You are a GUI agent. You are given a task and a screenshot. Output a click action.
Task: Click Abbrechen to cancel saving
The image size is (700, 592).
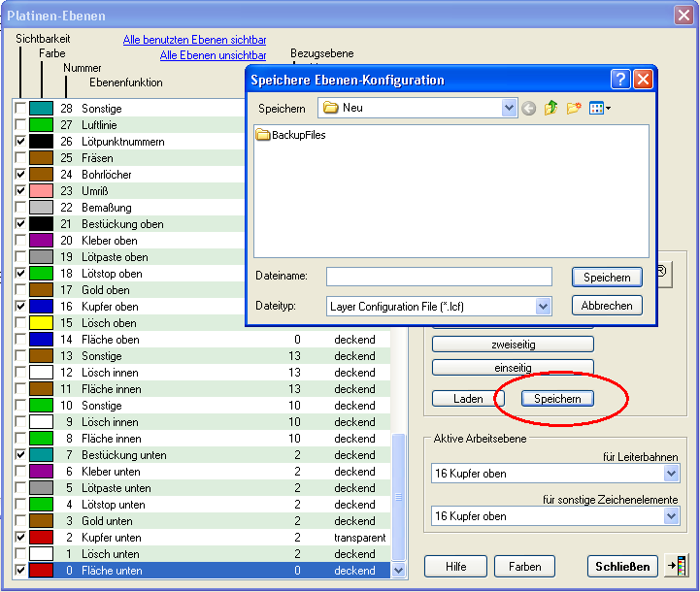tap(607, 306)
